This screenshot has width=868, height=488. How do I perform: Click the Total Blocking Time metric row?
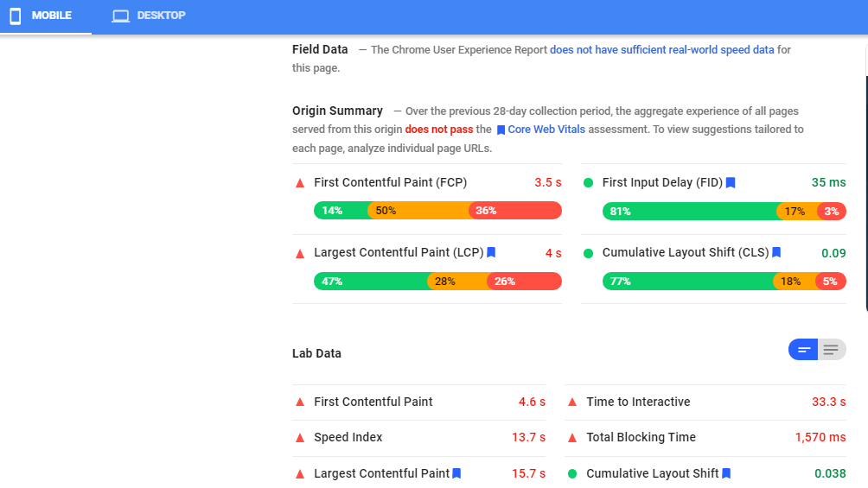(x=705, y=437)
